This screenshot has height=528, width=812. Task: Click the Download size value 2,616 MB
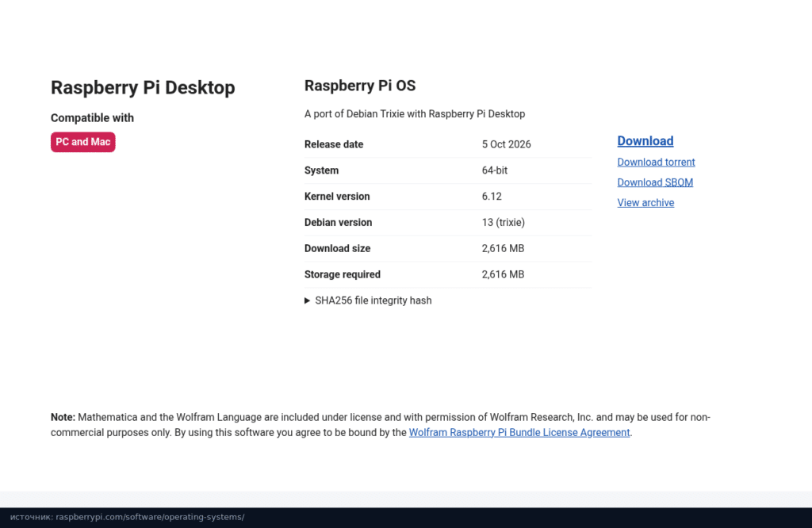[504, 248]
